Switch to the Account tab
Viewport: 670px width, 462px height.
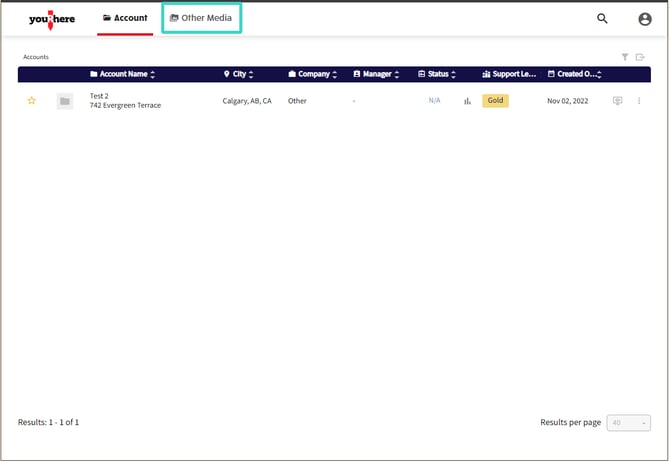pyautogui.click(x=125, y=18)
